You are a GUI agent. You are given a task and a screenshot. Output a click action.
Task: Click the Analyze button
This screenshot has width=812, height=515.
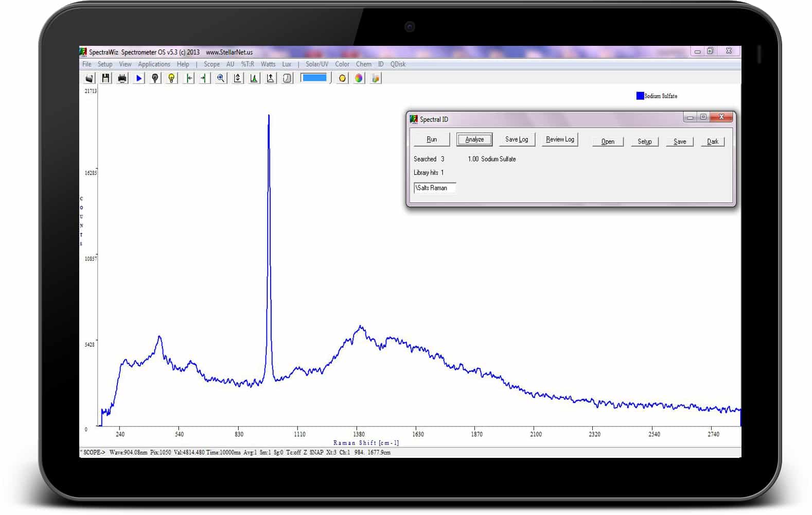click(x=474, y=140)
